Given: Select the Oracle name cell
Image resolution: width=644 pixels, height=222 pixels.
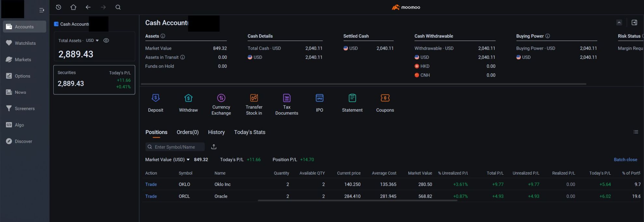Looking at the screenshot, I should [x=221, y=196].
